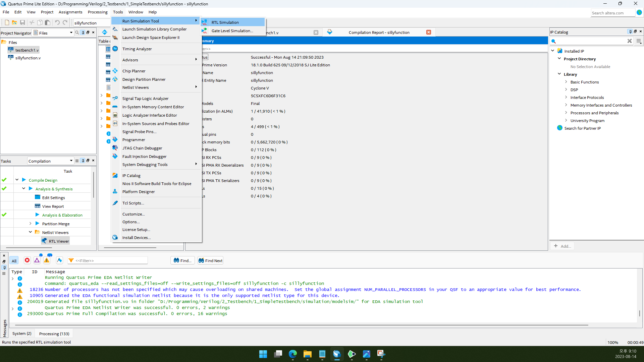This screenshot has width=644, height=362.
Task: Click Find button in Messages panel
Action: 183,260
